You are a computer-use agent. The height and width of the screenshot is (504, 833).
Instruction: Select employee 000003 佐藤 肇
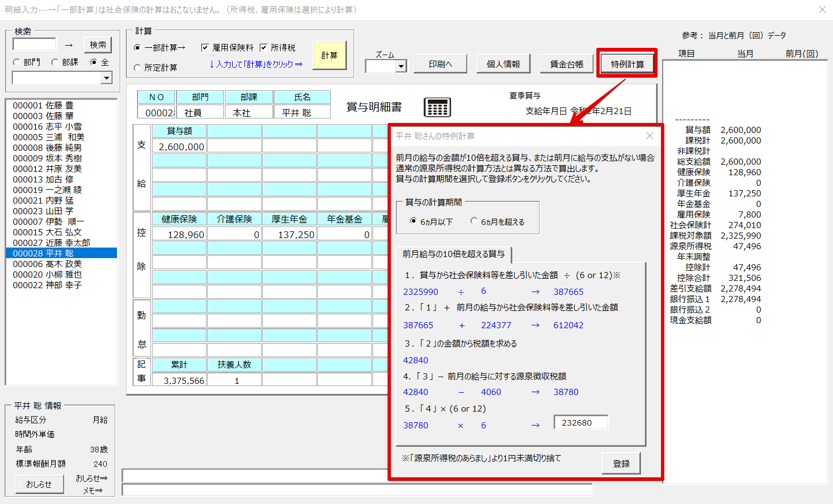tap(61, 116)
